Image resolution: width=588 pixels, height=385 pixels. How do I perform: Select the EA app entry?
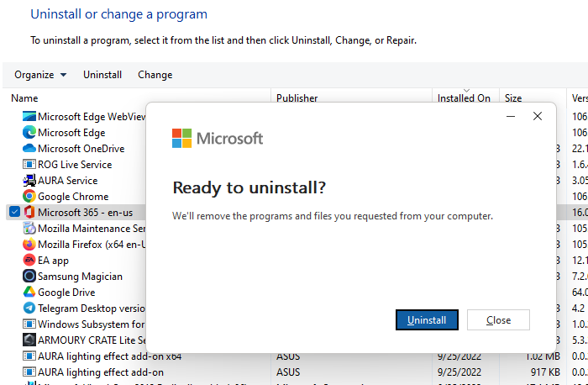[53, 261]
